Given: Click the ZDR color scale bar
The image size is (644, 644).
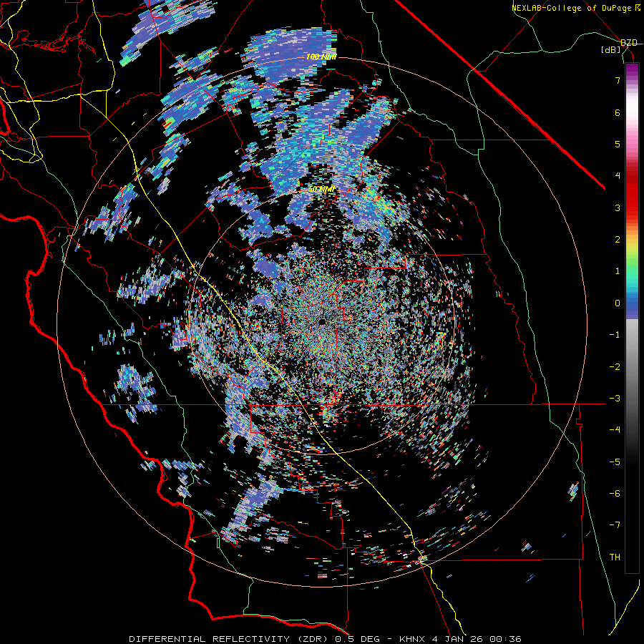Looking at the screenshot, I should coord(632,318).
